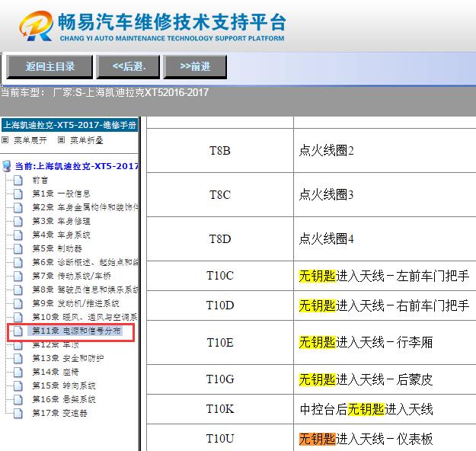Collapse all menus via 菜单折叠
The image size is (476, 451).
(87, 140)
